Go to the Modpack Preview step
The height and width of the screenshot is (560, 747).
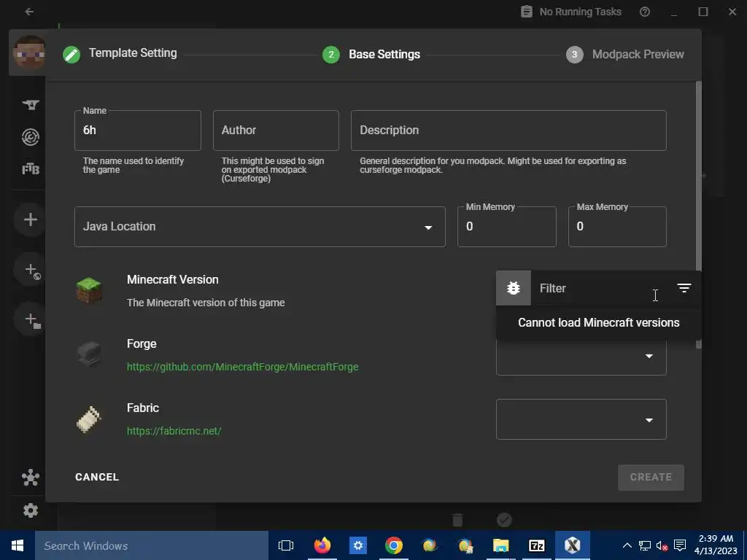[638, 54]
